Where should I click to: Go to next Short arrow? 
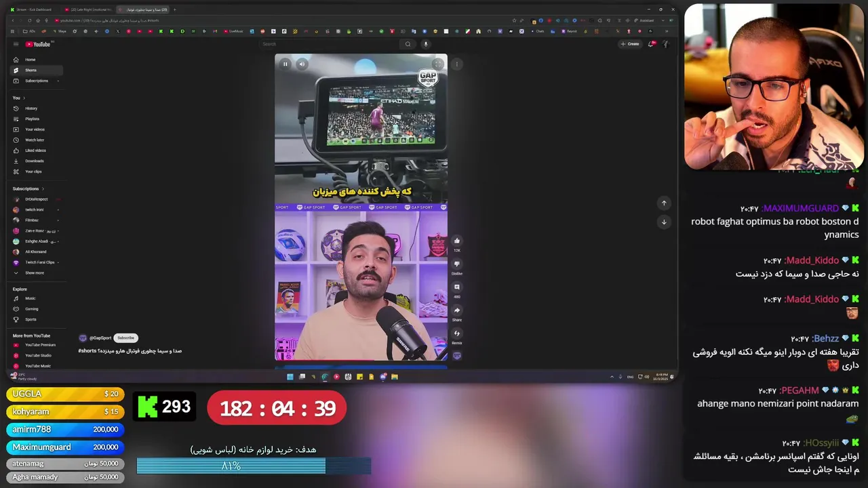(x=664, y=222)
